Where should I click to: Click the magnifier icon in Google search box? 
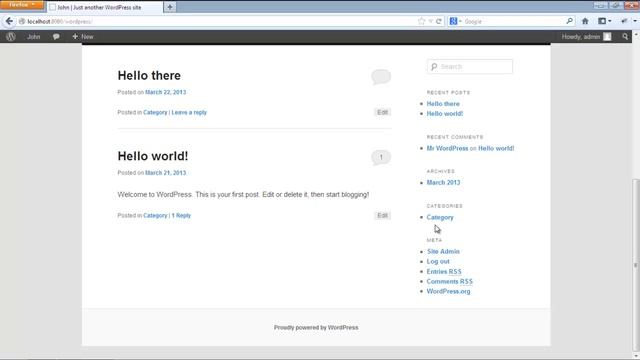[569, 21]
